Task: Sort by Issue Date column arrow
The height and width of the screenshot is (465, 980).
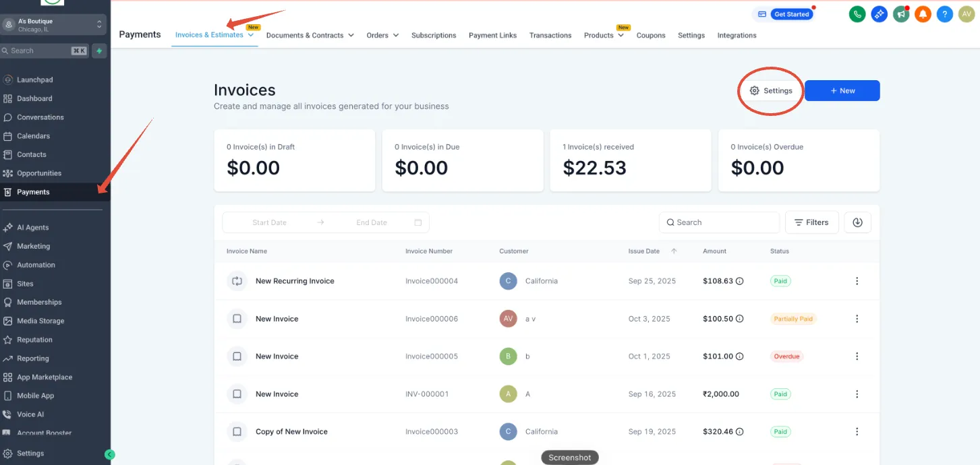Action: 674,251
